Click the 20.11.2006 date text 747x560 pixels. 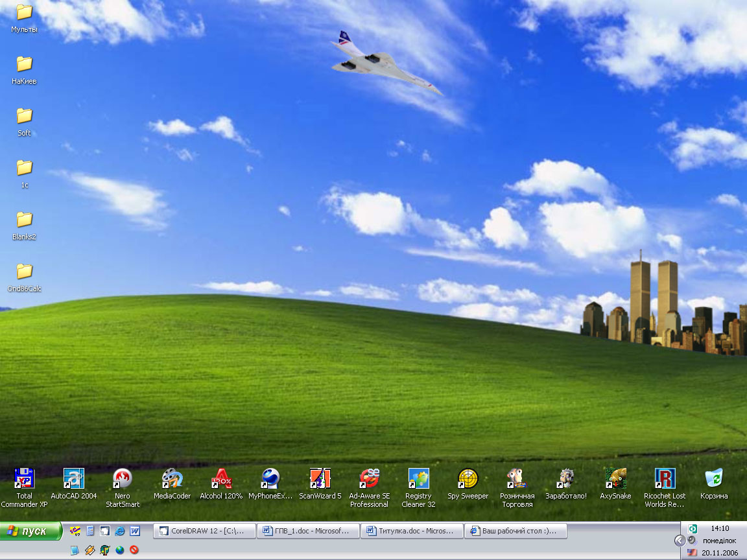tap(720, 553)
